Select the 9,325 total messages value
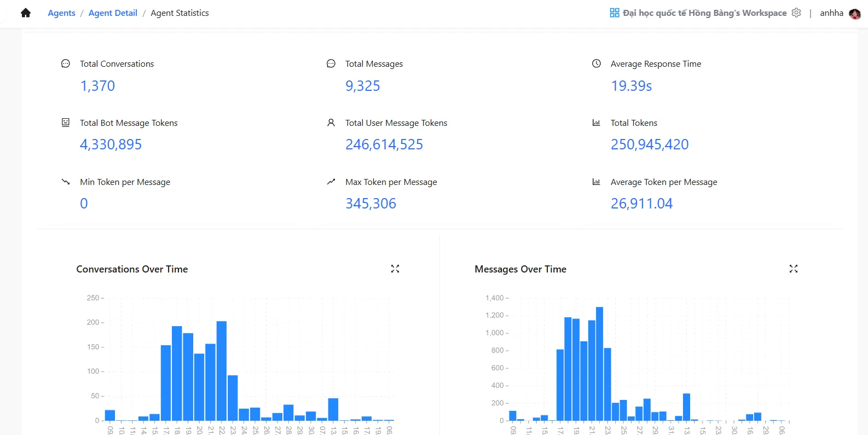The image size is (868, 435). click(362, 86)
